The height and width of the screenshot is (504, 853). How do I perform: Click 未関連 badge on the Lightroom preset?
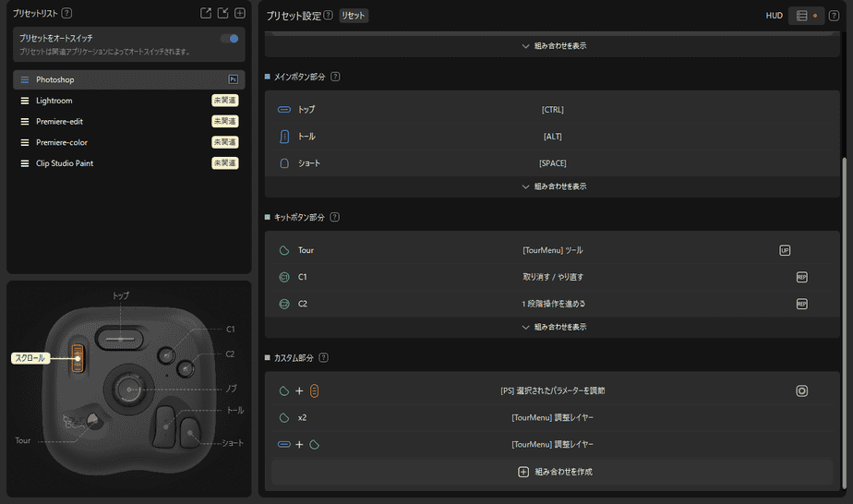point(224,101)
